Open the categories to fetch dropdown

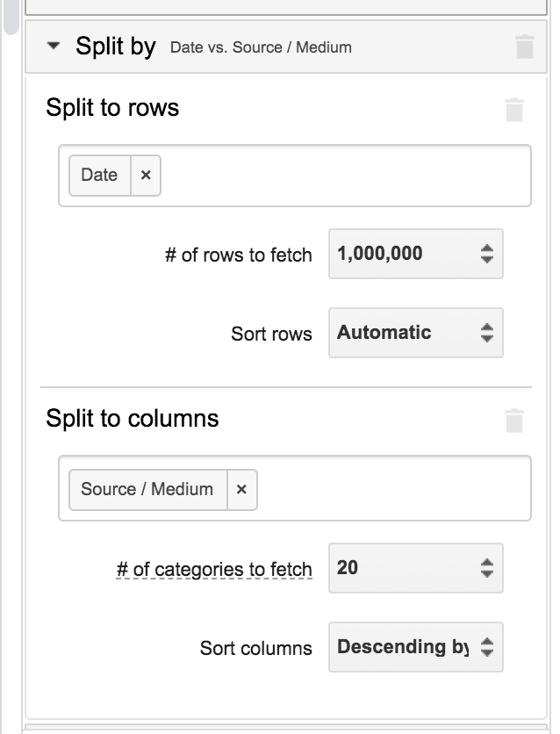pos(415,568)
